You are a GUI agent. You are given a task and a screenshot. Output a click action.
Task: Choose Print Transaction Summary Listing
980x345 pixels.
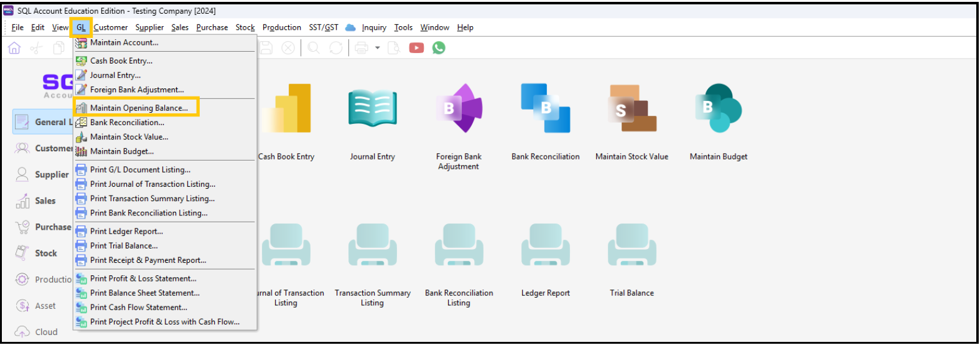point(165,198)
